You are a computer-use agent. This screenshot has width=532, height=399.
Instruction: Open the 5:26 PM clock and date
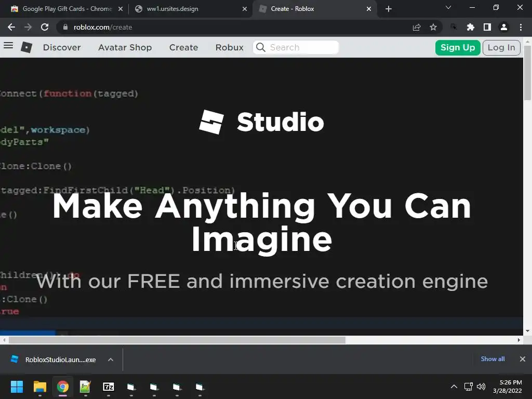pyautogui.click(x=508, y=387)
